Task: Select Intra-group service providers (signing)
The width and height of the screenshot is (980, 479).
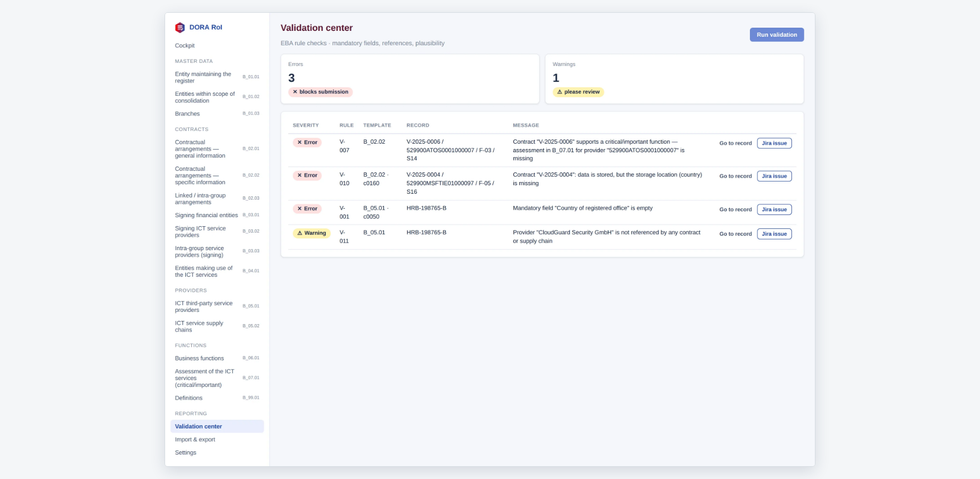Action: [x=217, y=251]
